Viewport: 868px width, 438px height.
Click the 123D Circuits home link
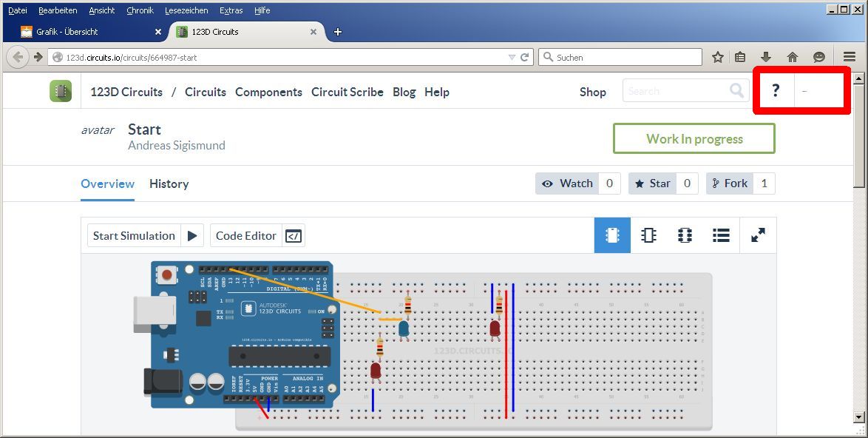point(126,92)
